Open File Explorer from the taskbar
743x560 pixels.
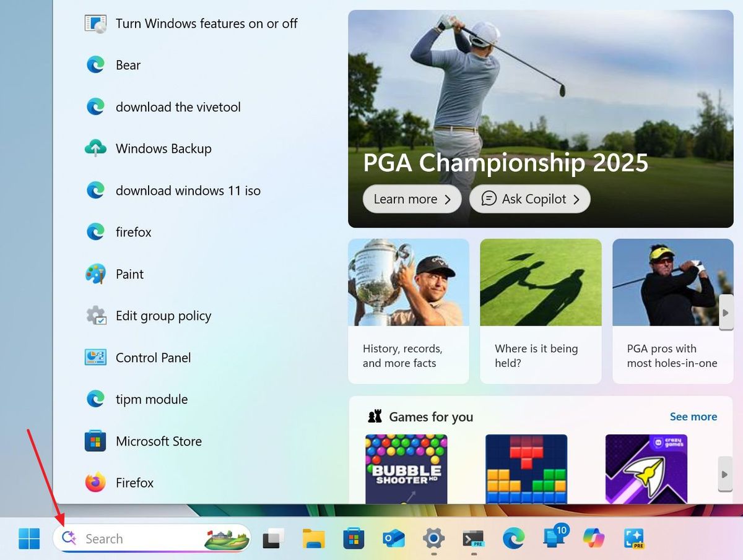tap(313, 538)
